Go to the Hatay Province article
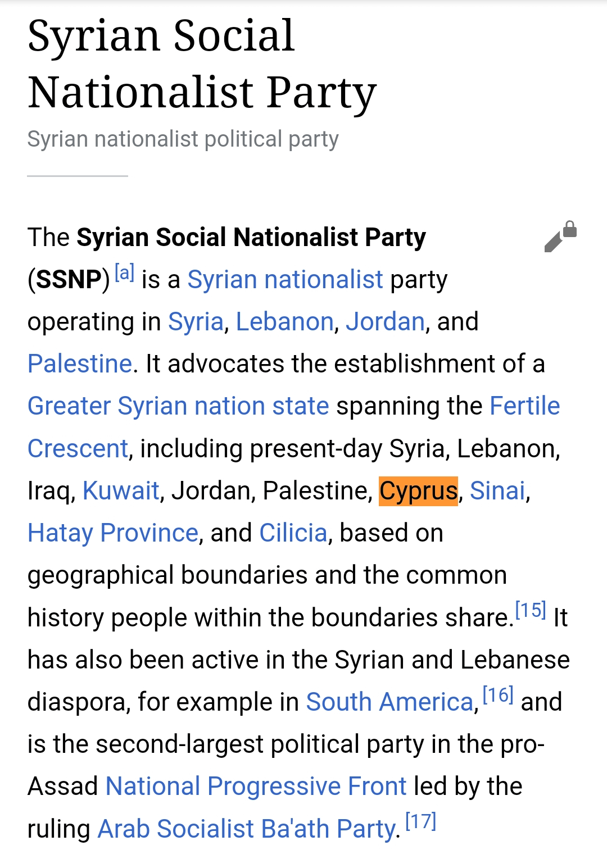Viewport: 607px width, 868px height. tap(113, 533)
